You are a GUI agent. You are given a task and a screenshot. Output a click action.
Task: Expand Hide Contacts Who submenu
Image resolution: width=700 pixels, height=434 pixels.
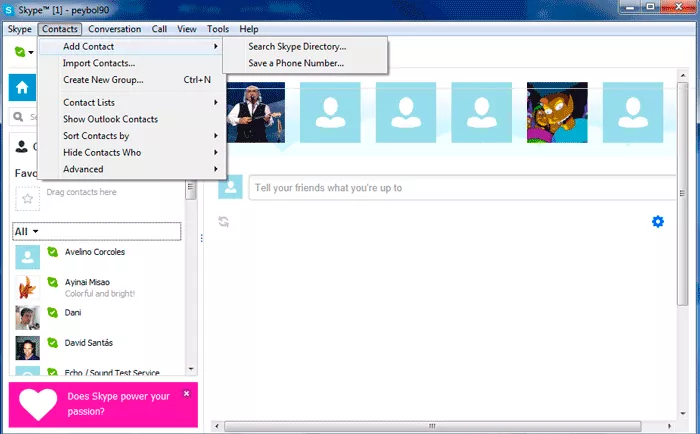pos(130,153)
